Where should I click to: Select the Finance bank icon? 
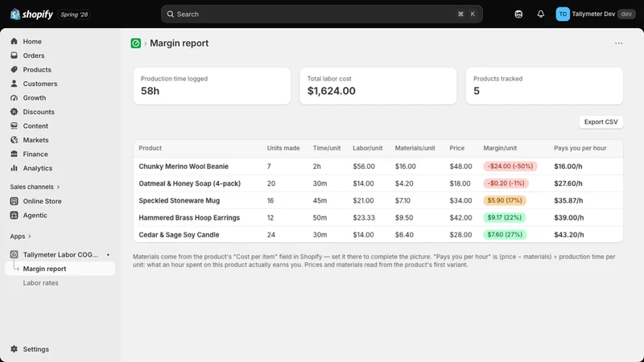(14, 154)
